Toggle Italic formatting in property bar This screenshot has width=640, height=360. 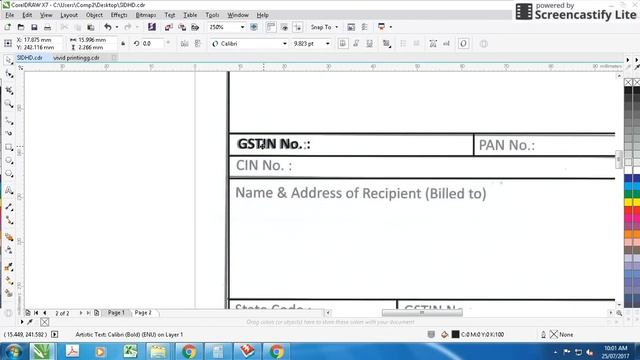coord(356,43)
